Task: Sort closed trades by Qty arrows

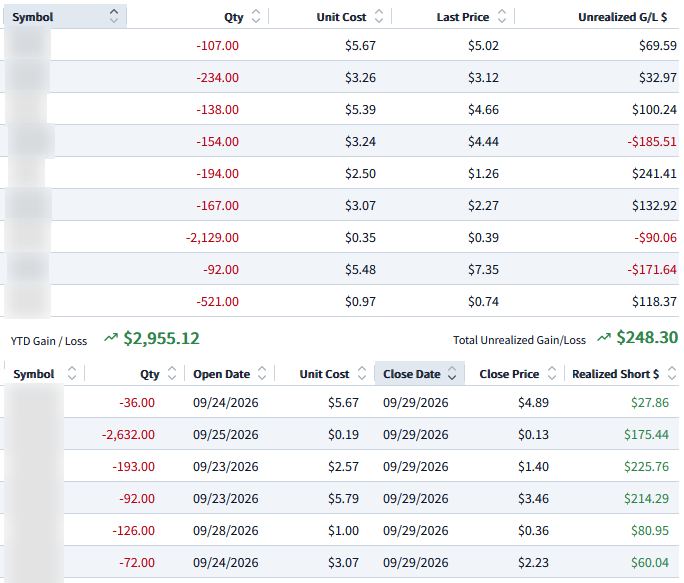Action: tap(172, 374)
